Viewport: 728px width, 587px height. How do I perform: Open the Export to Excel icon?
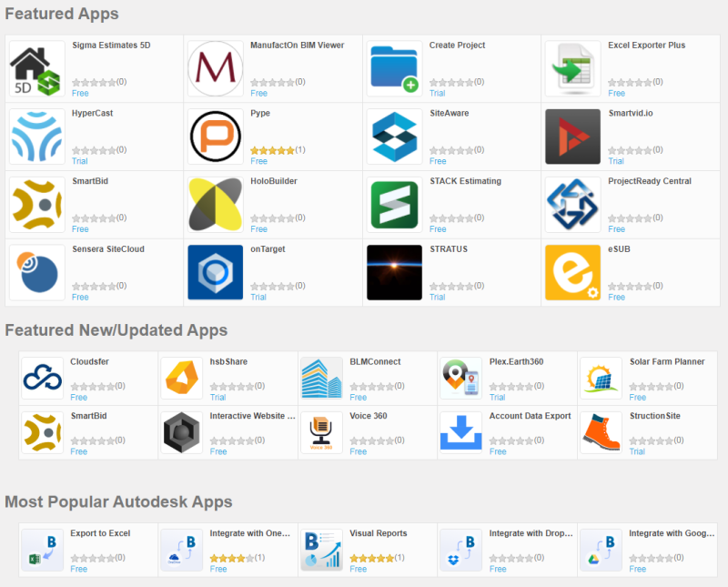42,550
